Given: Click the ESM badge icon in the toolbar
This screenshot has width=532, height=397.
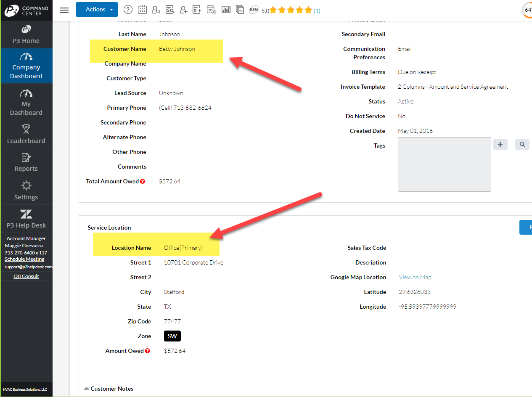Looking at the screenshot, I should click(254, 10).
